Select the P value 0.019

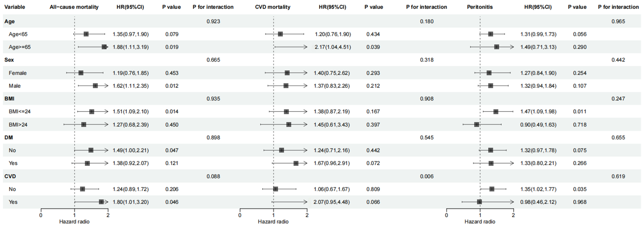click(x=172, y=47)
